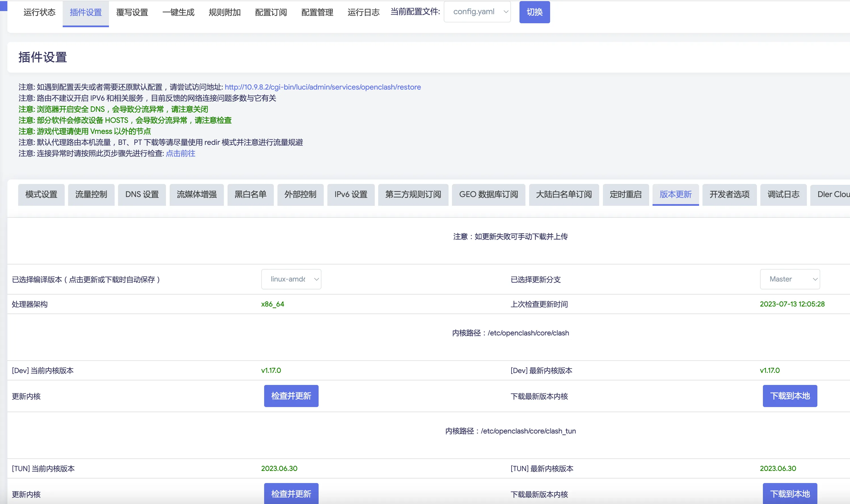Open the 运行日志 top tab
Image resolution: width=850 pixels, height=504 pixels.
click(x=363, y=12)
